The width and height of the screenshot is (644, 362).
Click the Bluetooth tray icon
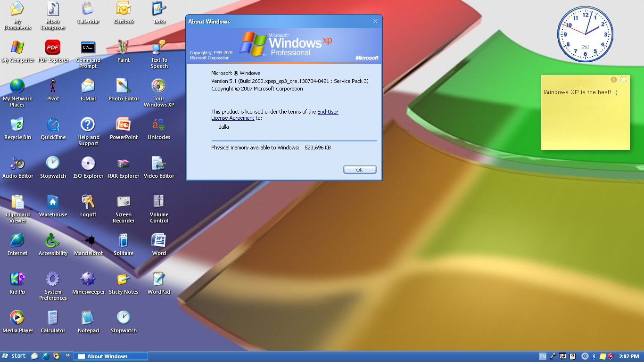coord(594,356)
